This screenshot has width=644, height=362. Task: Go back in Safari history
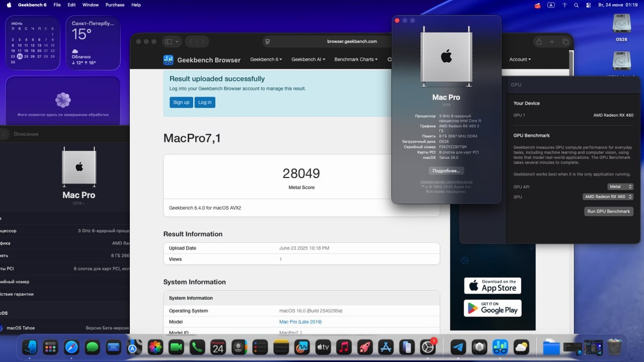191,41
